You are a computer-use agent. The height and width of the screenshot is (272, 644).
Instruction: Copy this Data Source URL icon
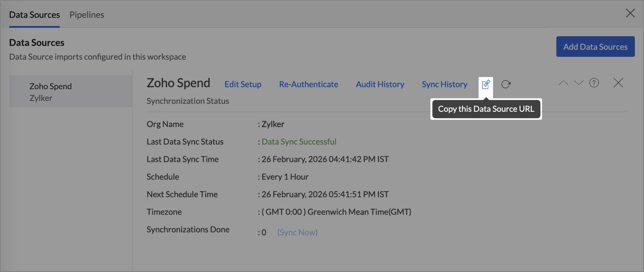pyautogui.click(x=486, y=84)
